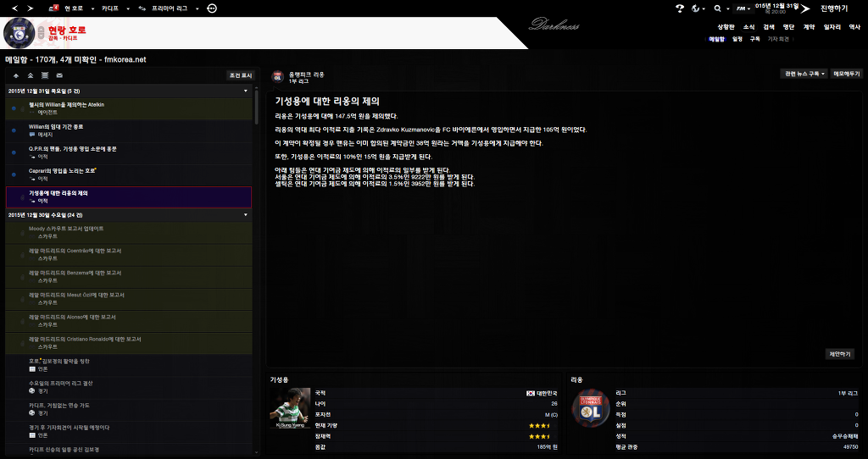The width and height of the screenshot is (868, 459).
Task: Switch to the 일정 tab
Action: pyautogui.click(x=737, y=39)
